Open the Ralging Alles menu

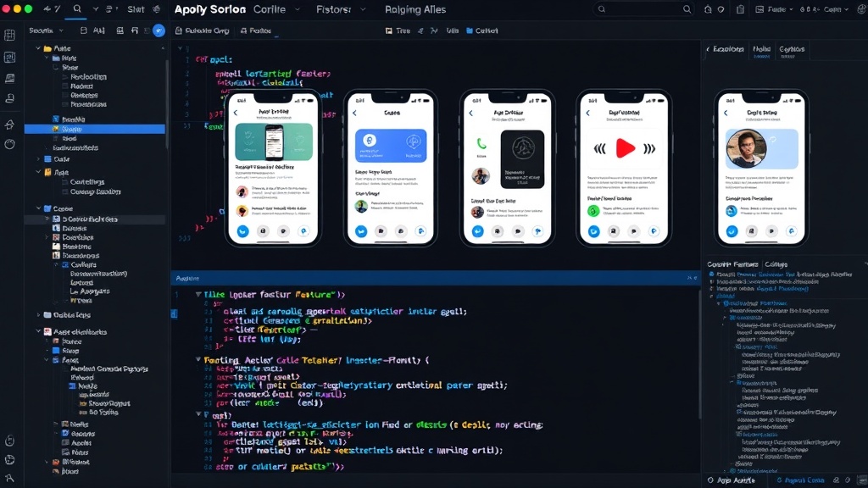415,9
